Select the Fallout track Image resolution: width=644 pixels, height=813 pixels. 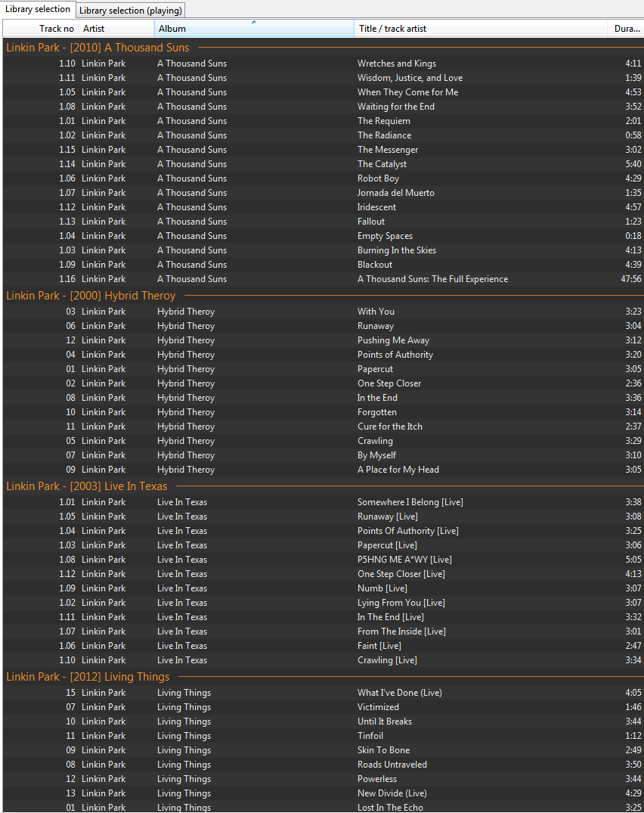pos(324,222)
